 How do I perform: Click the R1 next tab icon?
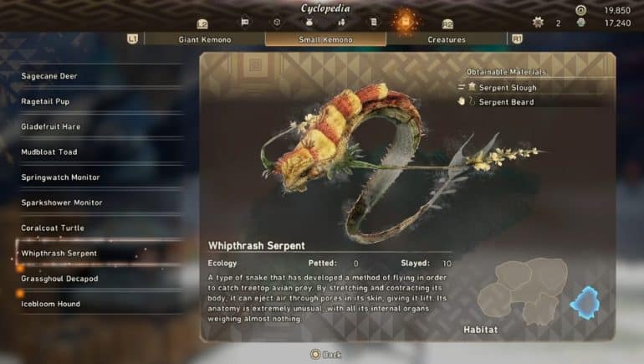(517, 39)
